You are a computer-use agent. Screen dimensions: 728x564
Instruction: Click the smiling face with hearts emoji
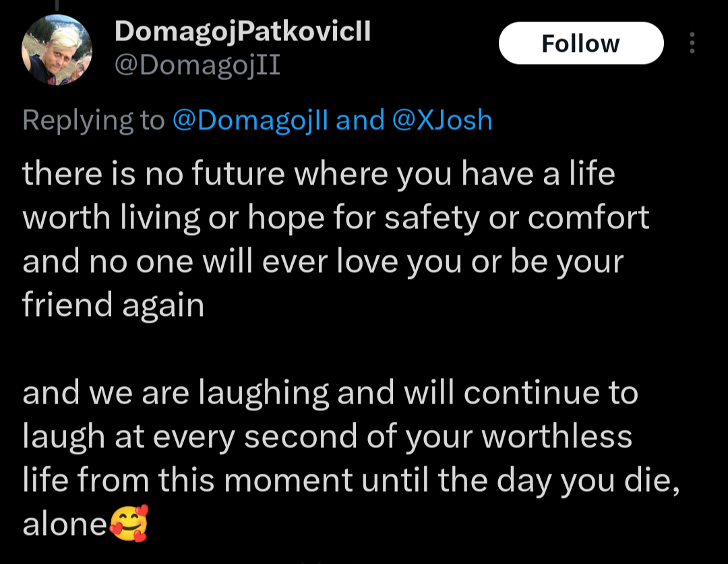pos(128,525)
